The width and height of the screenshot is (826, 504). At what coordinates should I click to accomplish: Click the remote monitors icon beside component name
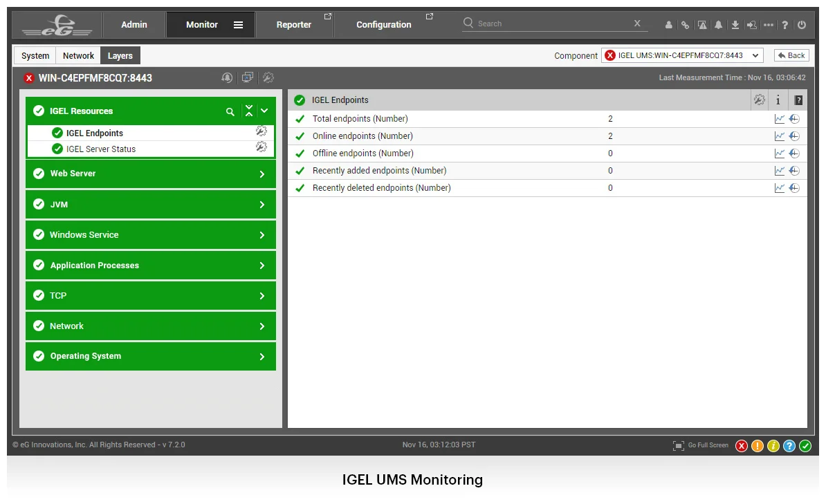tap(248, 78)
